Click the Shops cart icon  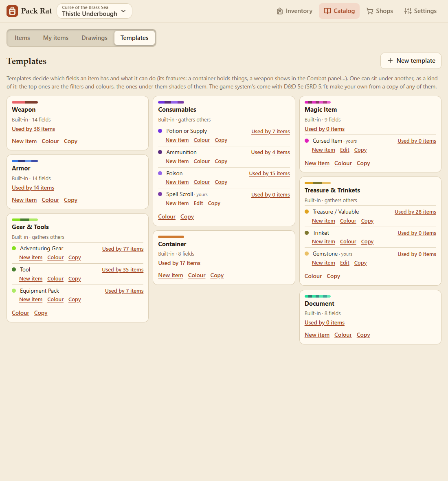[370, 11]
